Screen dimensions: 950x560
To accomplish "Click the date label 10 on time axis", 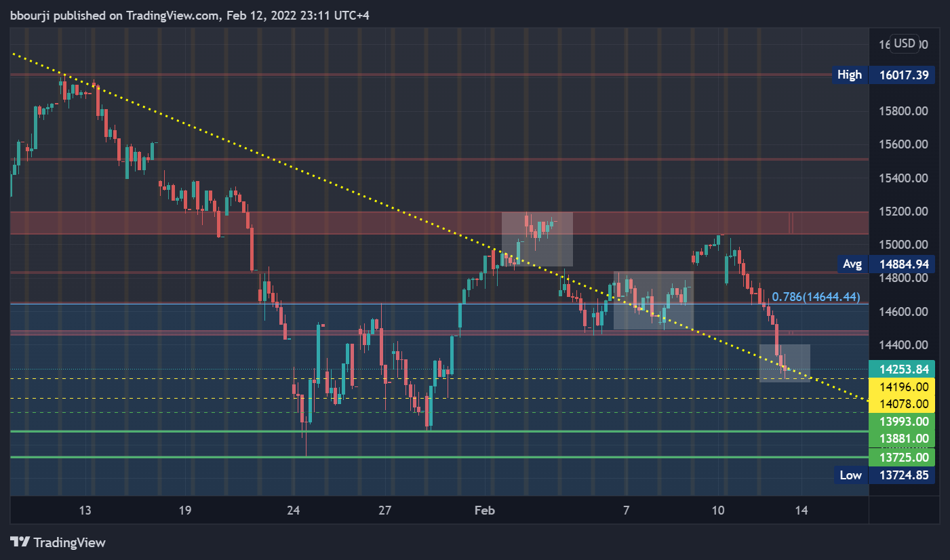I will [x=719, y=510].
